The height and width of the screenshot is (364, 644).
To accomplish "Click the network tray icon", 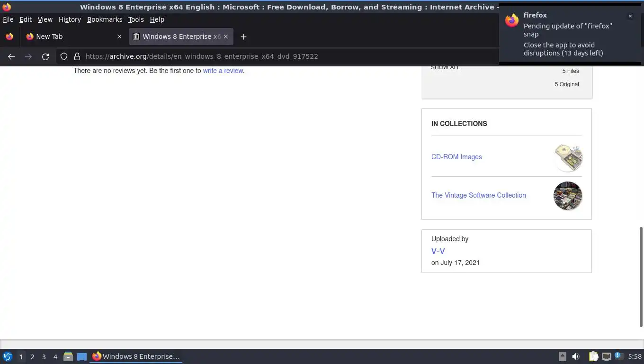I will pos(606,356).
